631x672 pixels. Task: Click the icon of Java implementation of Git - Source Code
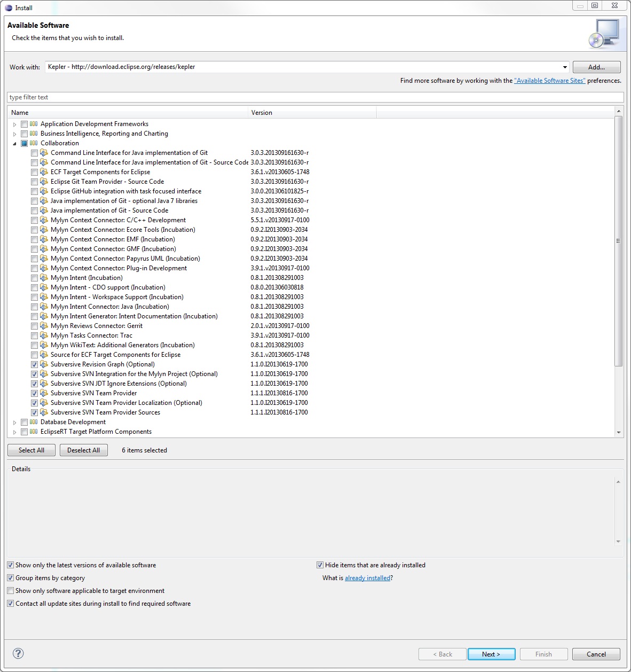[44, 210]
